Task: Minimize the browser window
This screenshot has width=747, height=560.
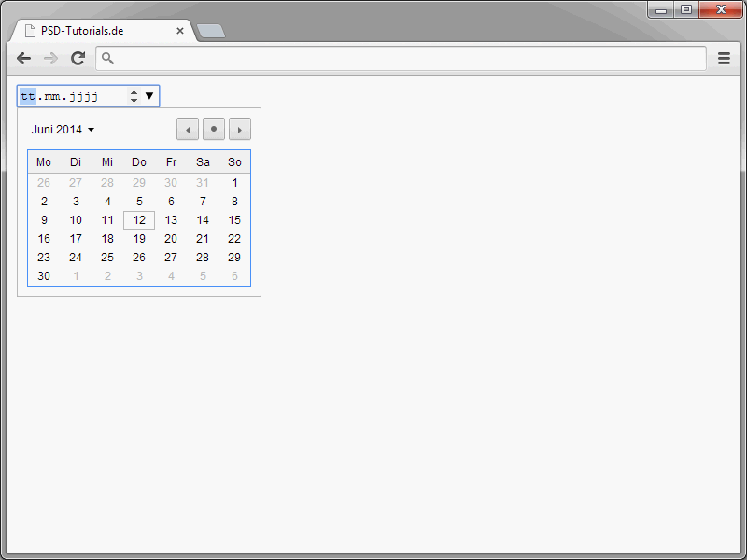Action: 661,9
